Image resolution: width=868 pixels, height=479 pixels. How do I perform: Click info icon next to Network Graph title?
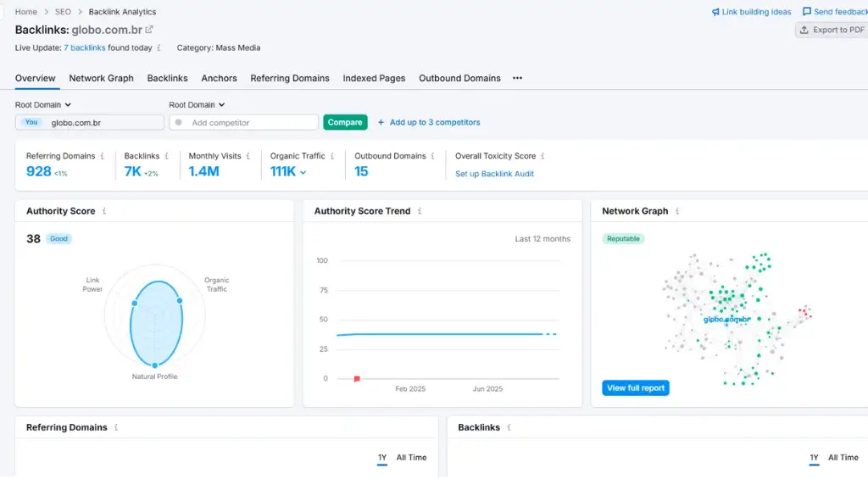(677, 211)
